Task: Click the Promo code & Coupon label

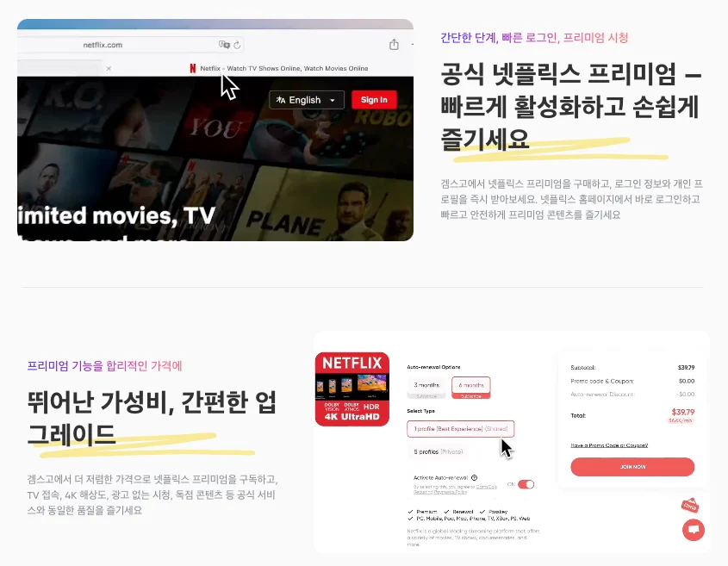Action: point(602,381)
